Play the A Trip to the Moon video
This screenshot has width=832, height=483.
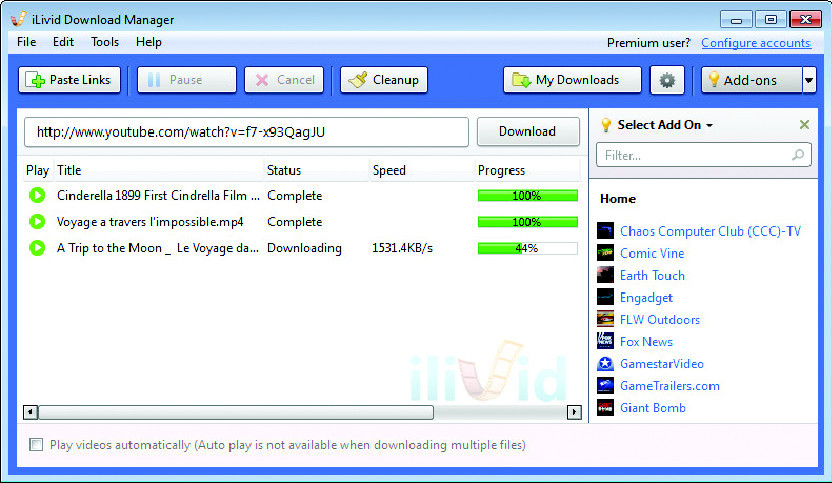point(37,248)
